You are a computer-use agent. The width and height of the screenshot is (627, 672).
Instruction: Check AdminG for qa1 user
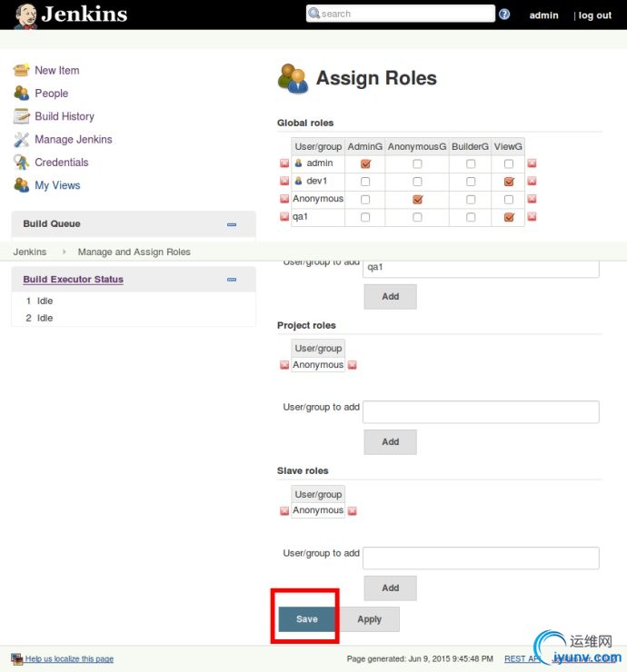[365, 217]
